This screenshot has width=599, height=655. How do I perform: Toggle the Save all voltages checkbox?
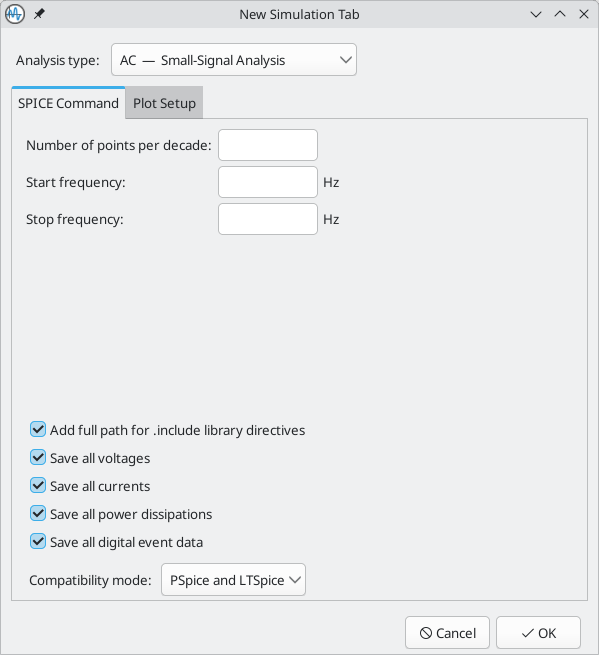click(x=38, y=457)
